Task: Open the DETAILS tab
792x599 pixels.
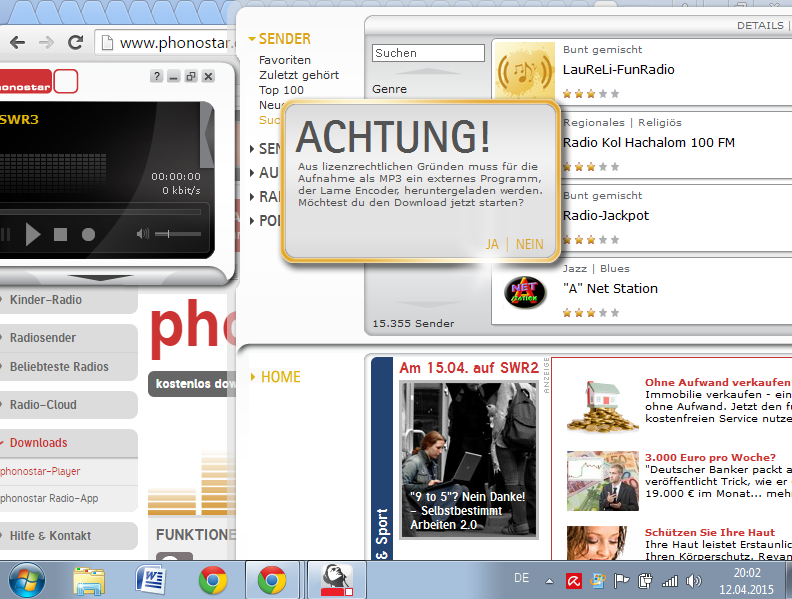Action: (760, 25)
